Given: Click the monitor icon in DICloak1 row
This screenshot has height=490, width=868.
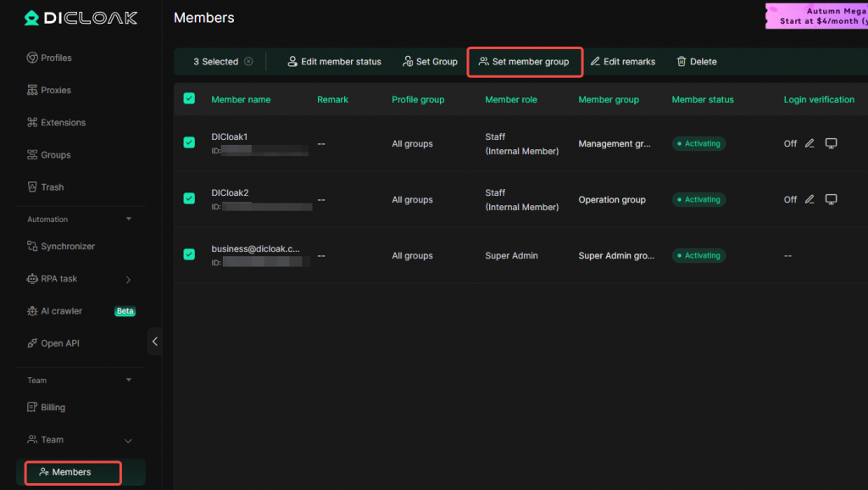Looking at the screenshot, I should tap(832, 143).
